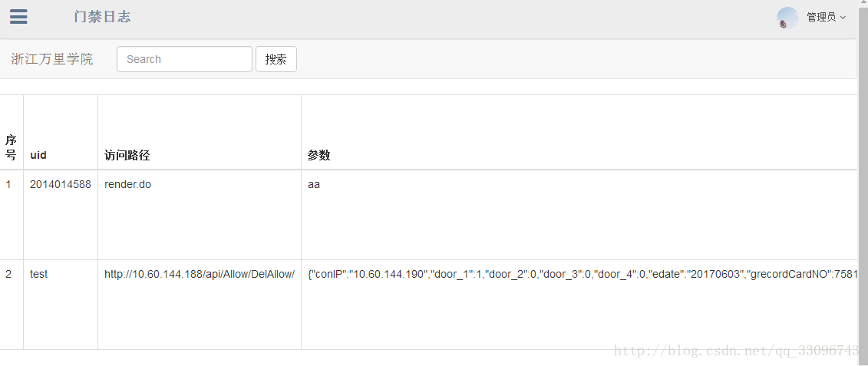
Task: Select the test uid cell
Action: pos(61,305)
